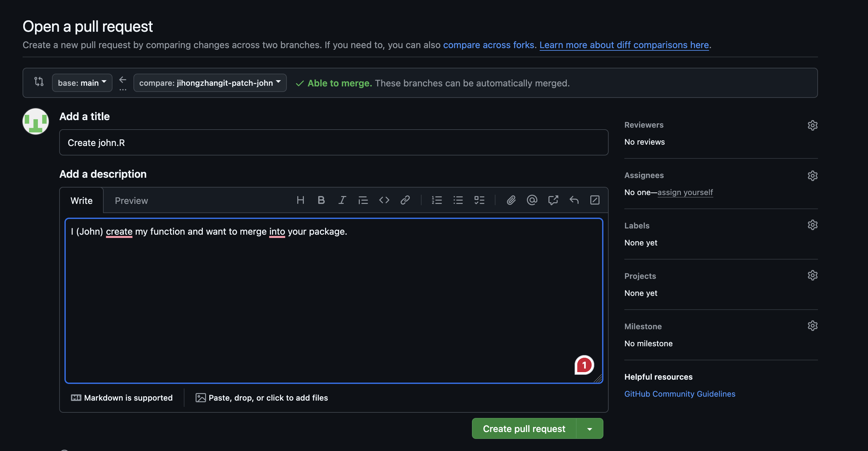
Task: Open Assignees settings gear
Action: pyautogui.click(x=812, y=176)
